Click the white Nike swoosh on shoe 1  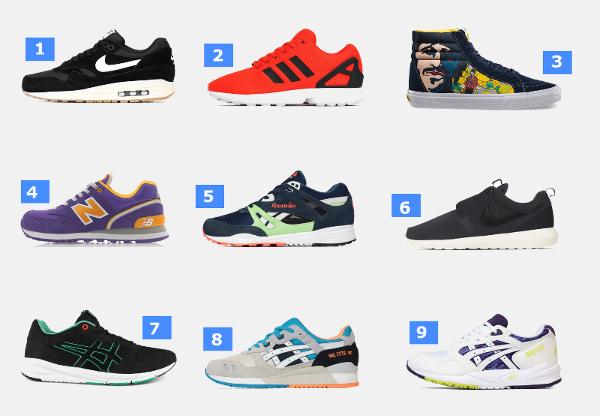(117, 64)
